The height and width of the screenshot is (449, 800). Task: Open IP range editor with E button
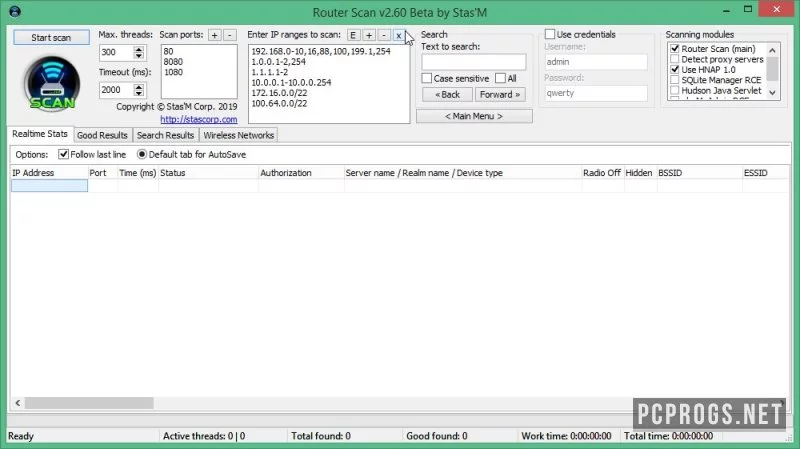click(353, 35)
